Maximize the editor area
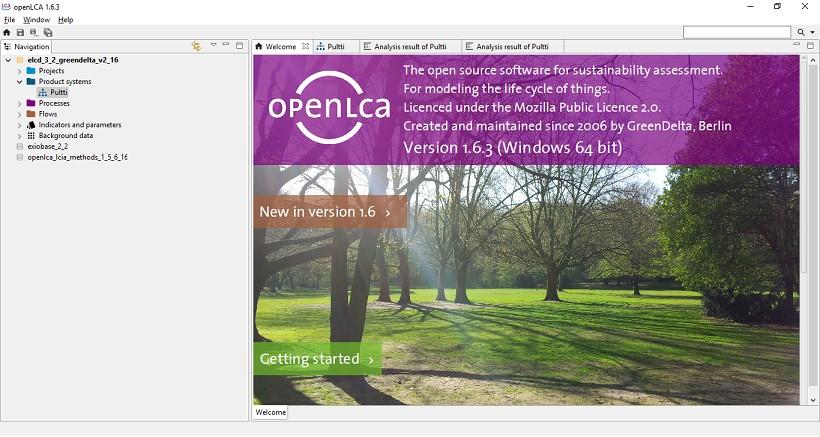The width and height of the screenshot is (820, 437). click(x=810, y=45)
